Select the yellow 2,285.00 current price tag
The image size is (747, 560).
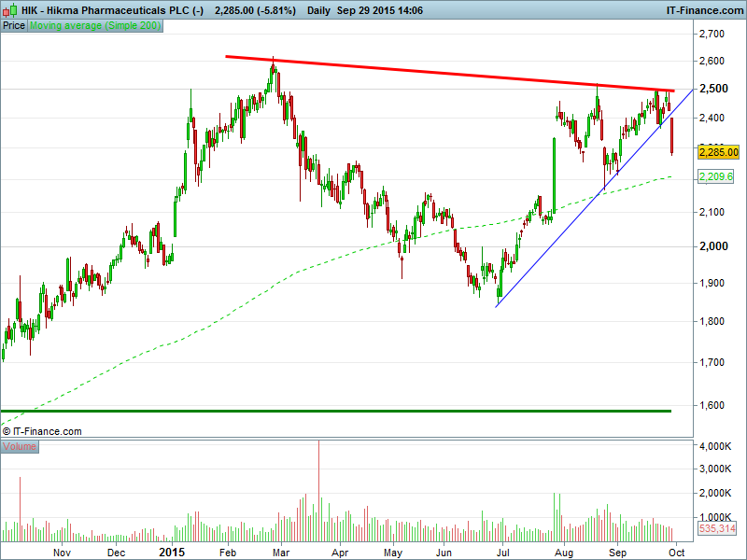[x=718, y=152]
